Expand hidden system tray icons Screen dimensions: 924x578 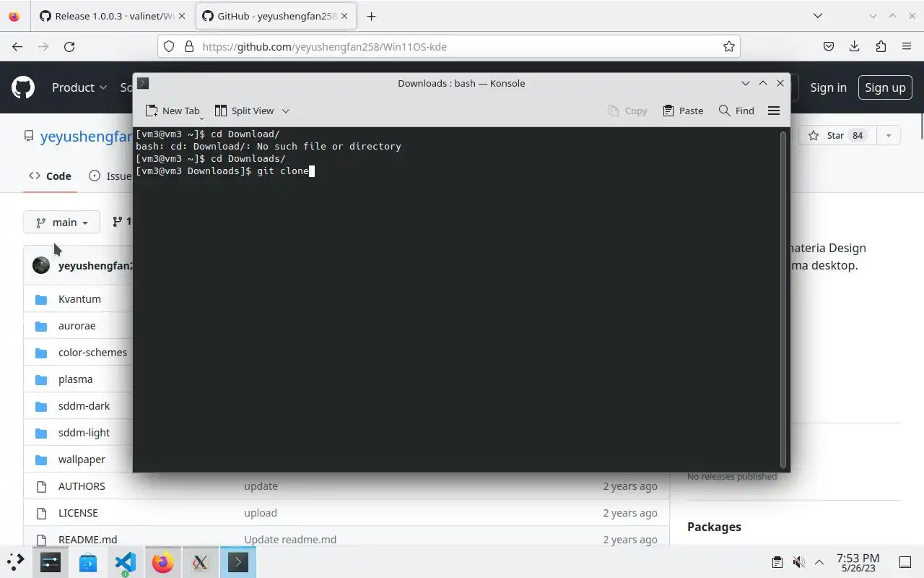click(819, 562)
